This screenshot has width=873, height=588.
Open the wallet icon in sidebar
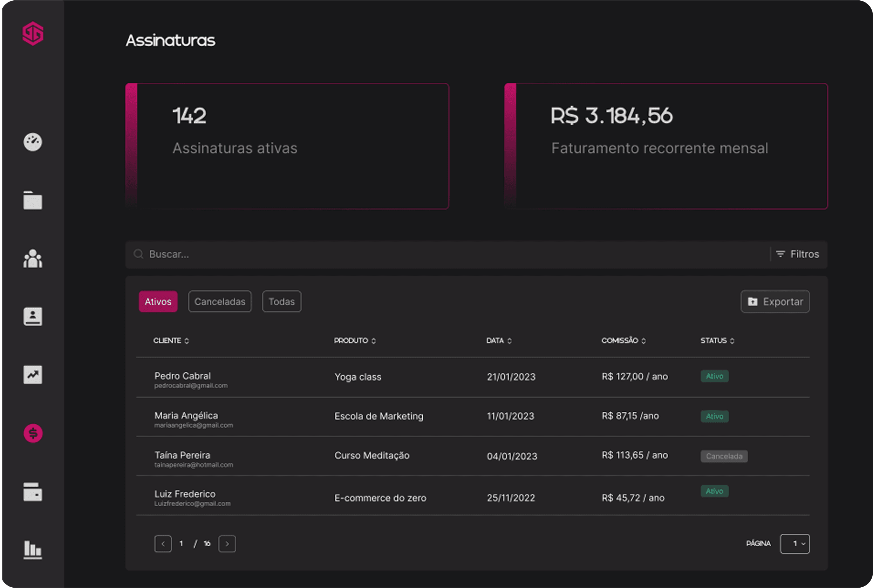pyautogui.click(x=33, y=492)
